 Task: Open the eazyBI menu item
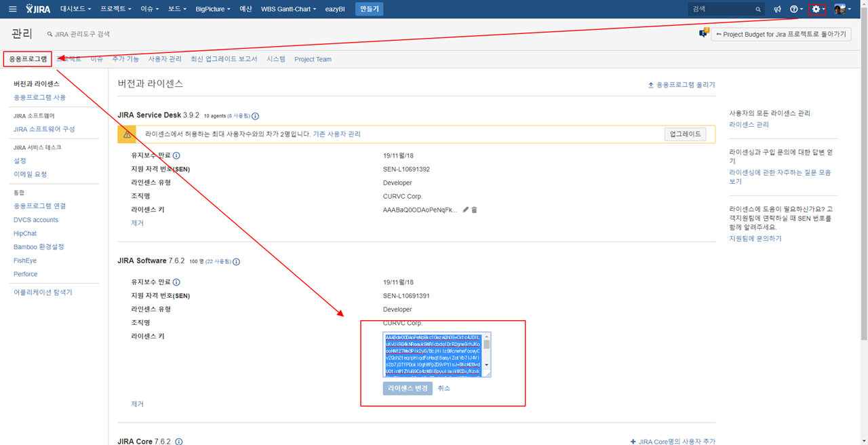335,9
